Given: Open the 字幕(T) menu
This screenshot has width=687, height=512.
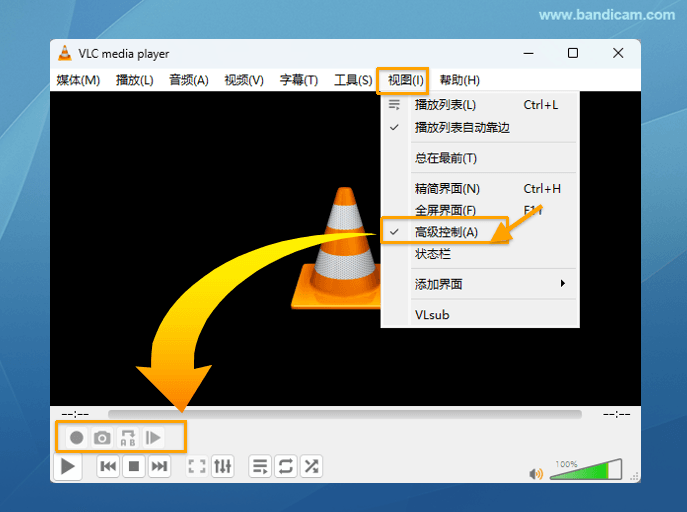Looking at the screenshot, I should [x=299, y=80].
